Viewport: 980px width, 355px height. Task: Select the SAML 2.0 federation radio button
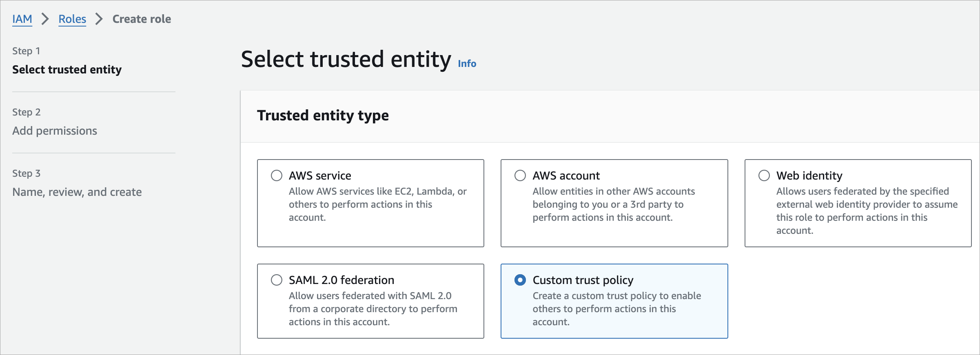pyautogui.click(x=277, y=280)
